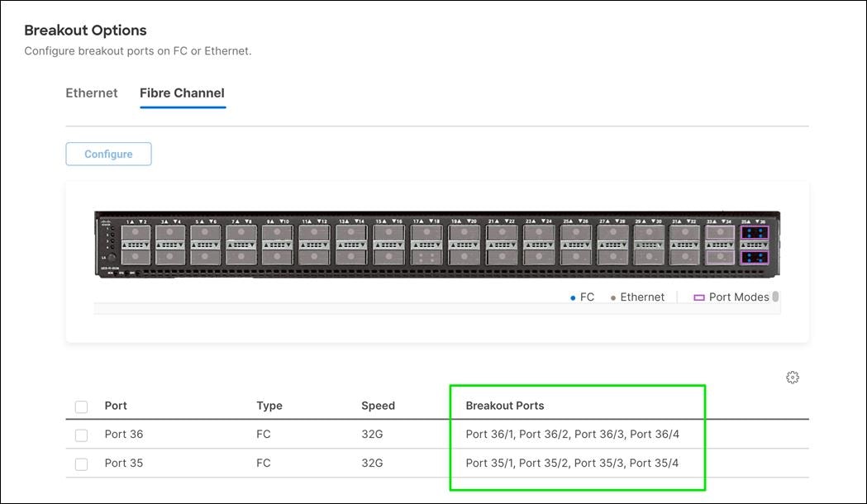
Task: Select purple-outlined Port 33 on the diagram
Action: coord(721,232)
